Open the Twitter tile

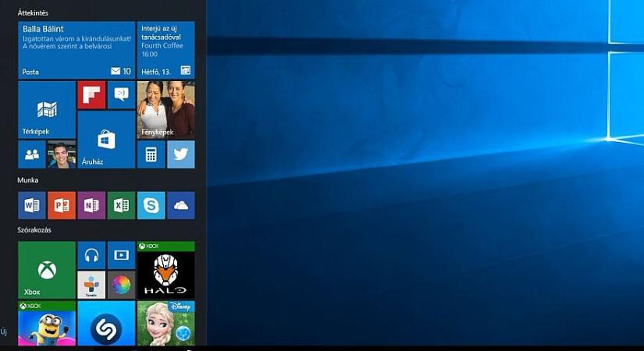180,154
